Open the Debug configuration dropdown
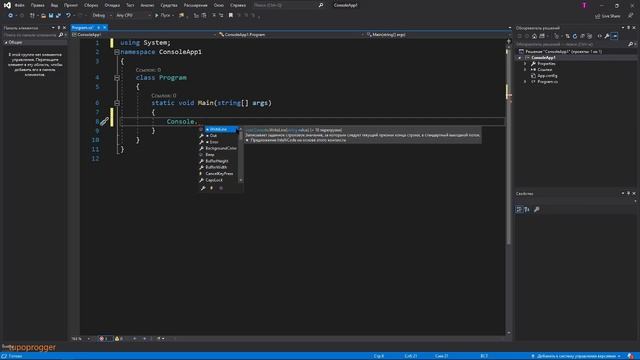Viewport: 640px width, 360px height. click(101, 16)
